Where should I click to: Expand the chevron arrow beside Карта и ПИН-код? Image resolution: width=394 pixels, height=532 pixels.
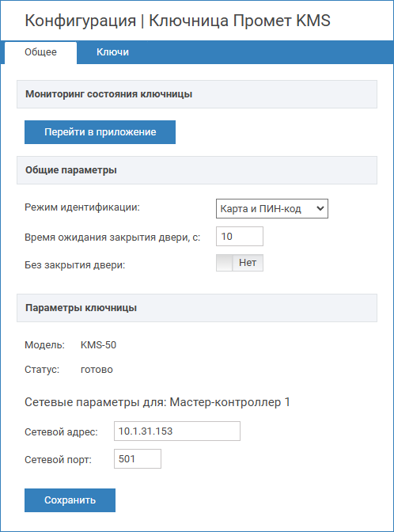click(320, 209)
